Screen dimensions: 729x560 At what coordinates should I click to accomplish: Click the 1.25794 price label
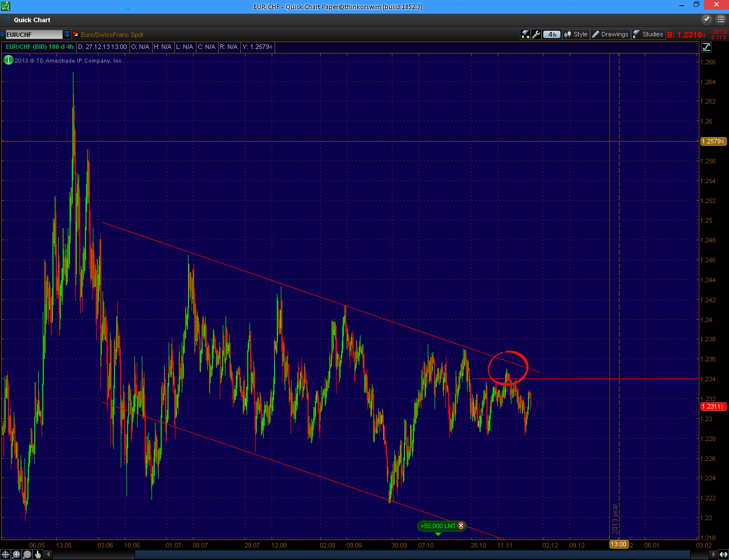coord(713,141)
